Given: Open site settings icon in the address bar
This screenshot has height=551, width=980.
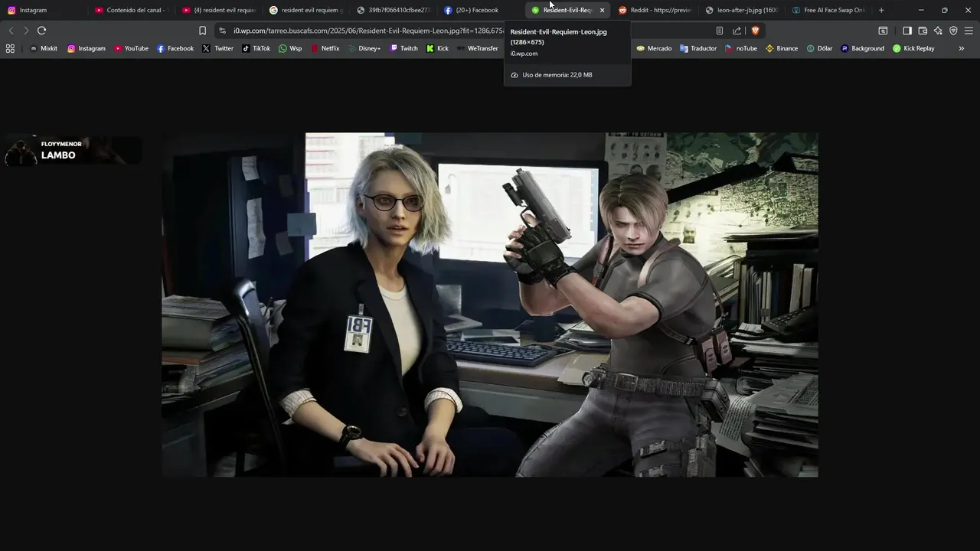Looking at the screenshot, I should click(x=222, y=31).
